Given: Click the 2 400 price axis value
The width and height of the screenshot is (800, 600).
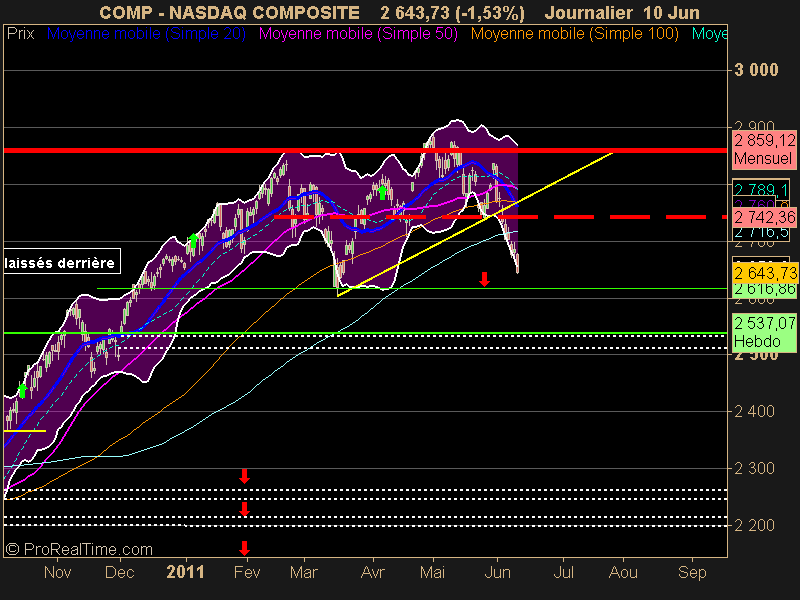Looking at the screenshot, I should click(754, 411).
